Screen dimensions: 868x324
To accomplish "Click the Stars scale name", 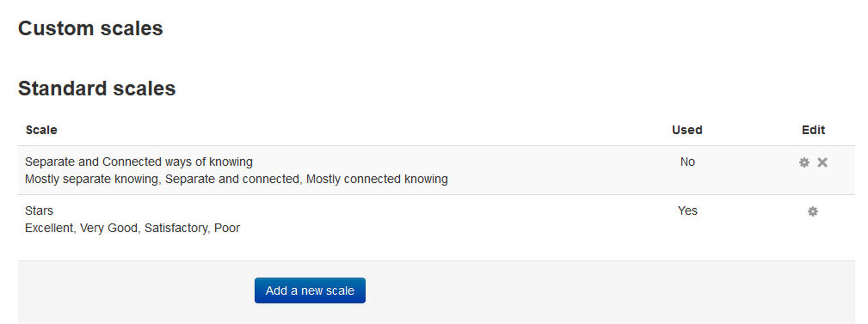I will tap(39, 211).
